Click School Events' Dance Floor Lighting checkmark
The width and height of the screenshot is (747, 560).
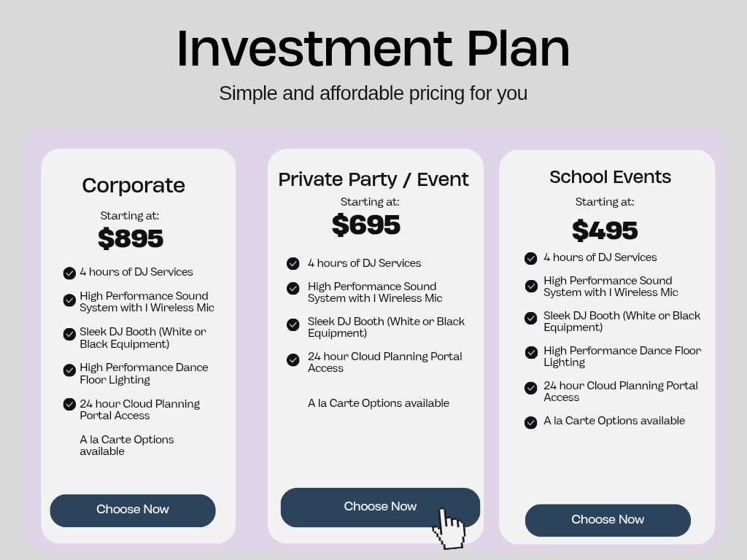click(x=531, y=352)
